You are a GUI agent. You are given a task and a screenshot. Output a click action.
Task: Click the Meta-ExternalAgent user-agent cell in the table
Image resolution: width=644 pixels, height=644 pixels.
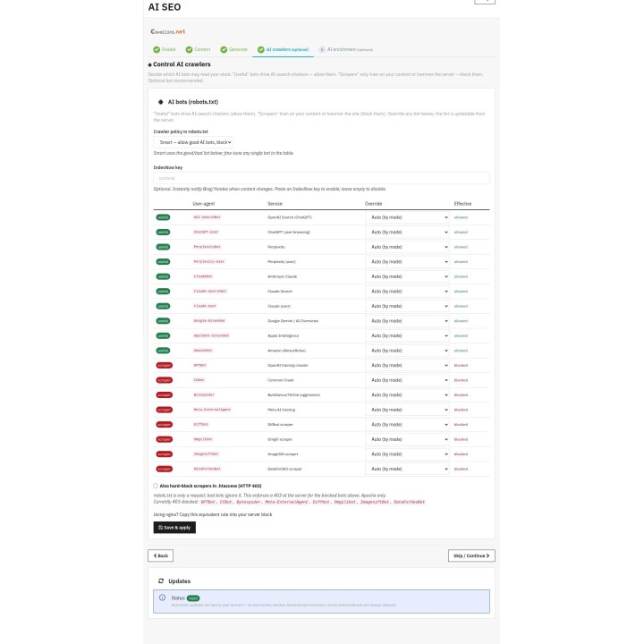click(x=212, y=410)
